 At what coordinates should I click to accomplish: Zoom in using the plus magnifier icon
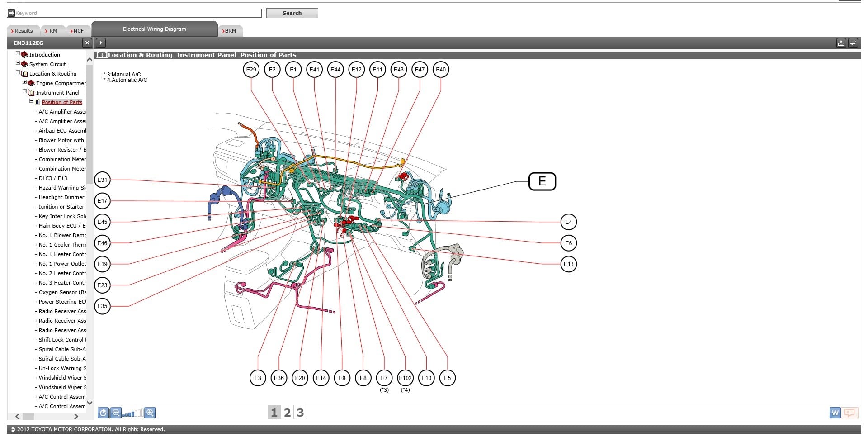[150, 413]
